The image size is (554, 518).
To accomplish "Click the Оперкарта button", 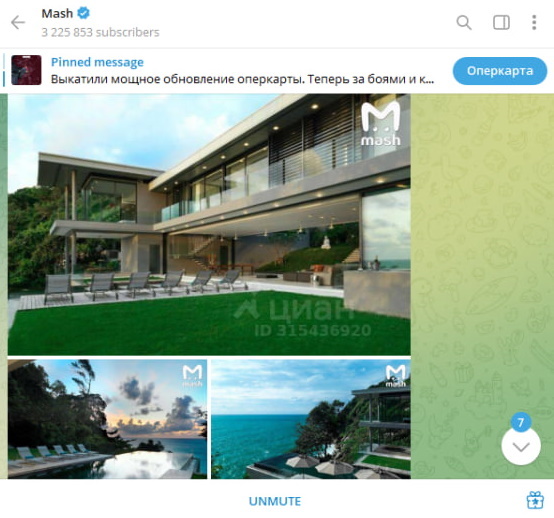I will pos(500,71).
